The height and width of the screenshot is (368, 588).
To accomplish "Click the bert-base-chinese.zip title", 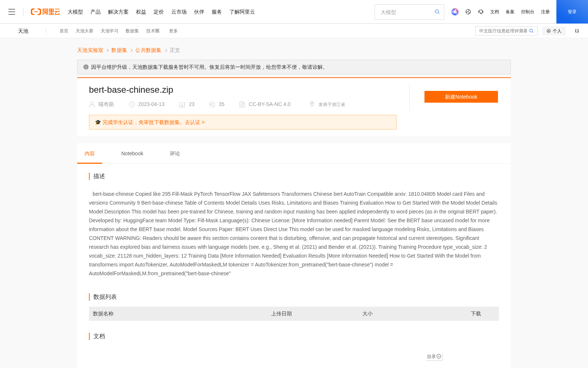I will pyautogui.click(x=131, y=90).
